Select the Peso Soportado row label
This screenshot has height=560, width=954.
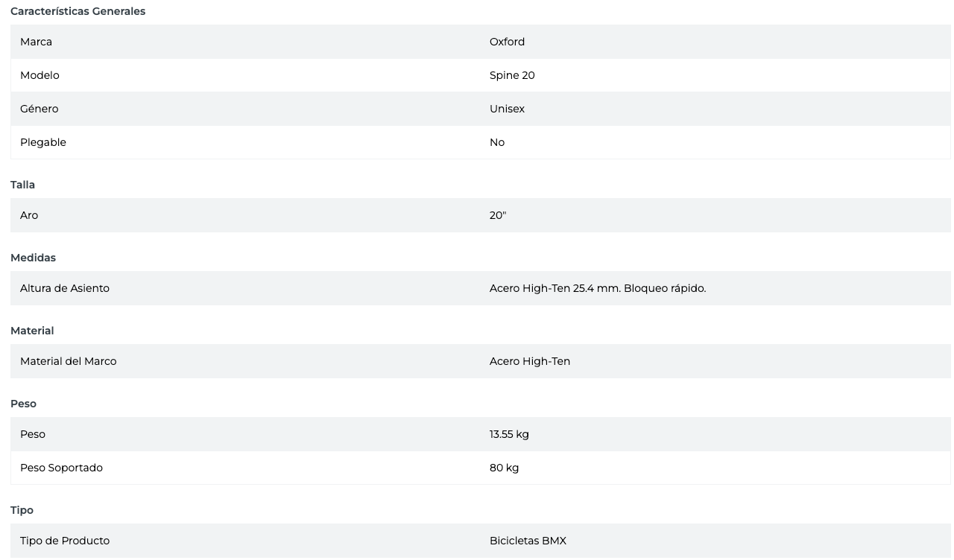click(61, 468)
